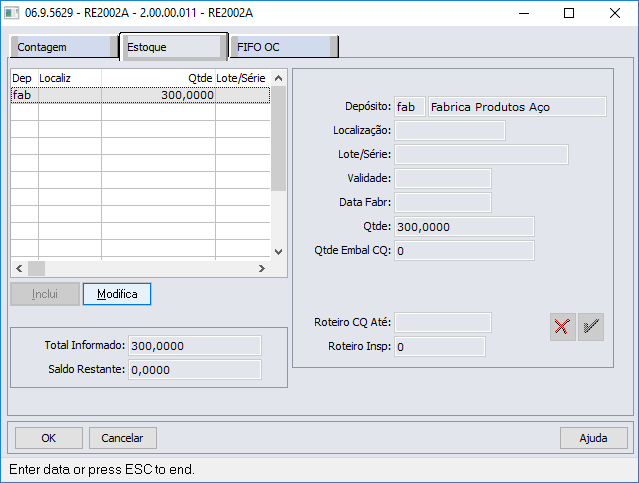Click the application icon in title bar
The image size is (639, 483).
click(11, 13)
